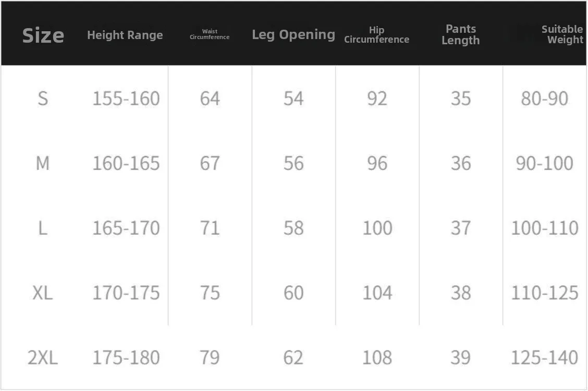
Task: Click the Size column header
Action: point(43,35)
